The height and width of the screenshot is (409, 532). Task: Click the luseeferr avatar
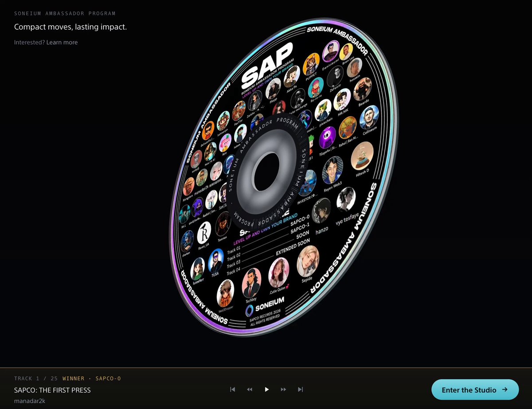(198, 269)
